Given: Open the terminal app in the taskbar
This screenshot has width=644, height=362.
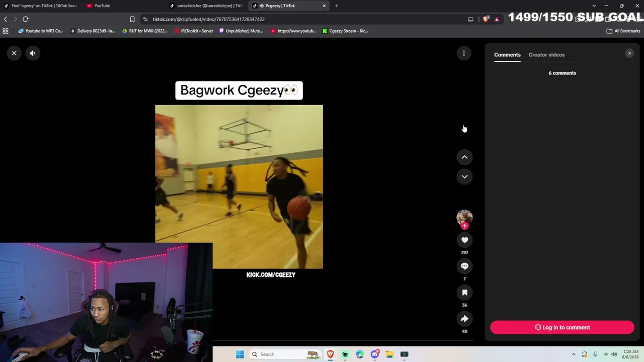Looking at the screenshot, I should pos(404,354).
